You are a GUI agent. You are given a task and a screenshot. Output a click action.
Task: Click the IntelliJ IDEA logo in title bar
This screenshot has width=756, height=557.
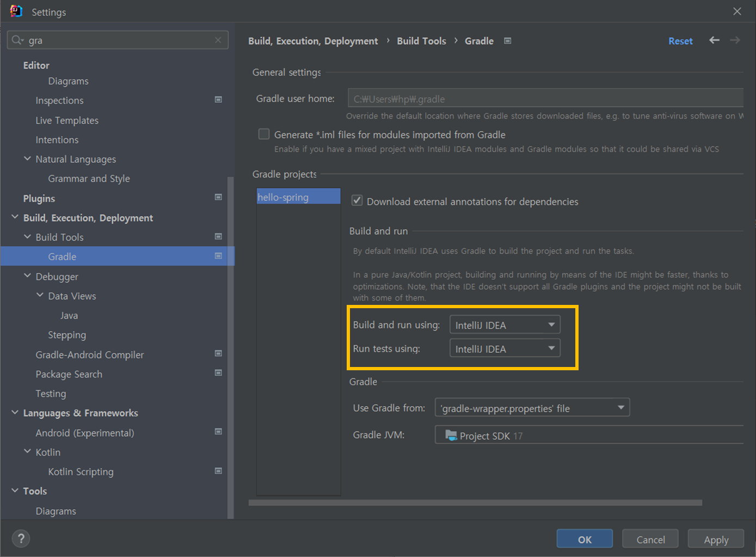click(x=16, y=11)
